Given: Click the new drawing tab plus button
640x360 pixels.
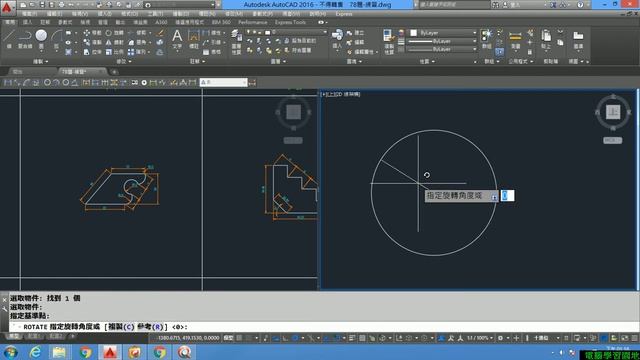Looking at the screenshot, I should pyautogui.click(x=114, y=72).
